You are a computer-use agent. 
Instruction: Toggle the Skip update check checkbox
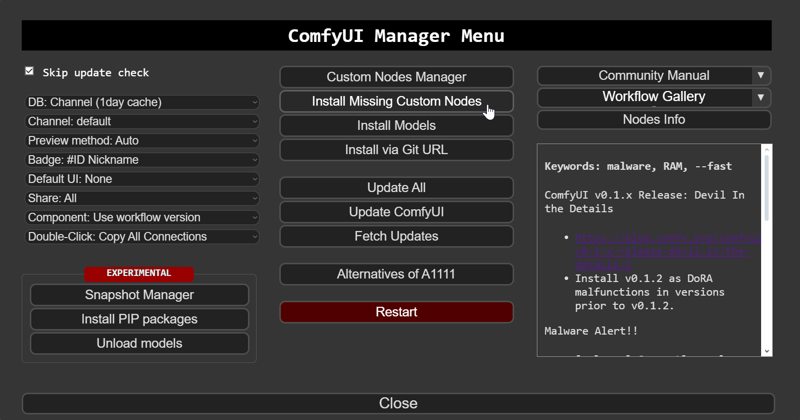(x=30, y=71)
